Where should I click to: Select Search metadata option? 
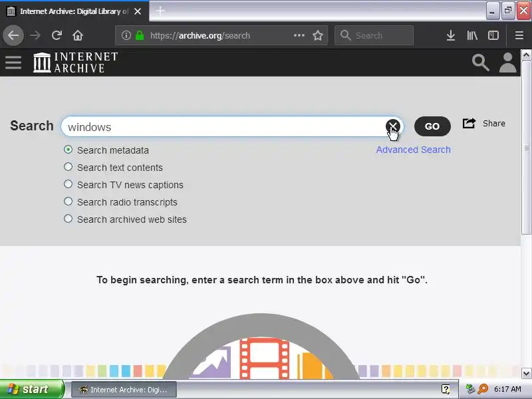[x=68, y=150]
